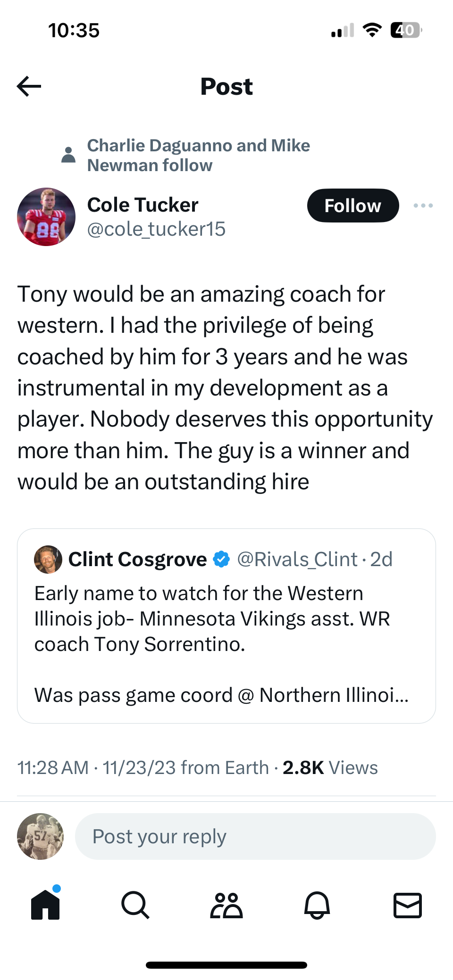Open the @cole_tucker15 handle
Image resolution: width=453 pixels, height=980 pixels.
156,229
